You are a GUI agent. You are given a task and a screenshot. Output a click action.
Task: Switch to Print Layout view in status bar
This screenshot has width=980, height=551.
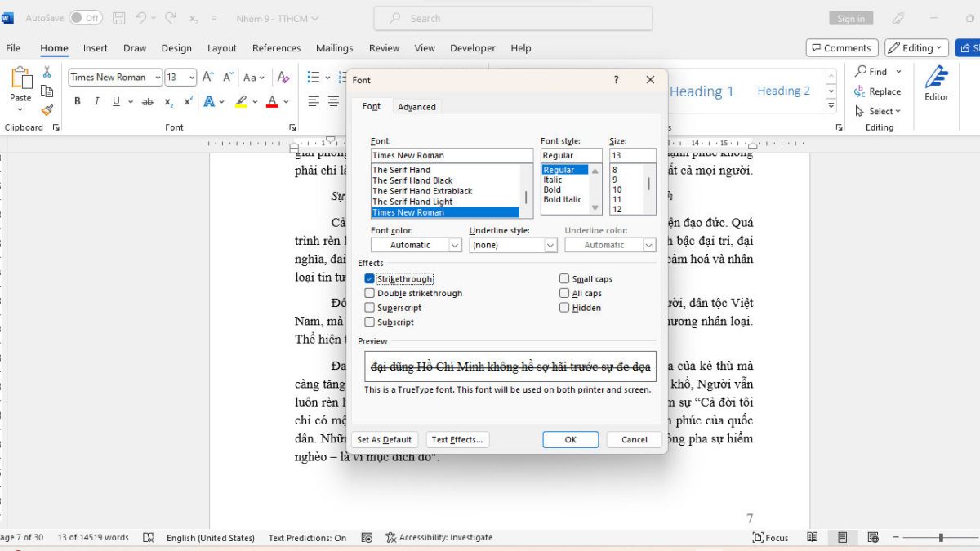[842, 538]
